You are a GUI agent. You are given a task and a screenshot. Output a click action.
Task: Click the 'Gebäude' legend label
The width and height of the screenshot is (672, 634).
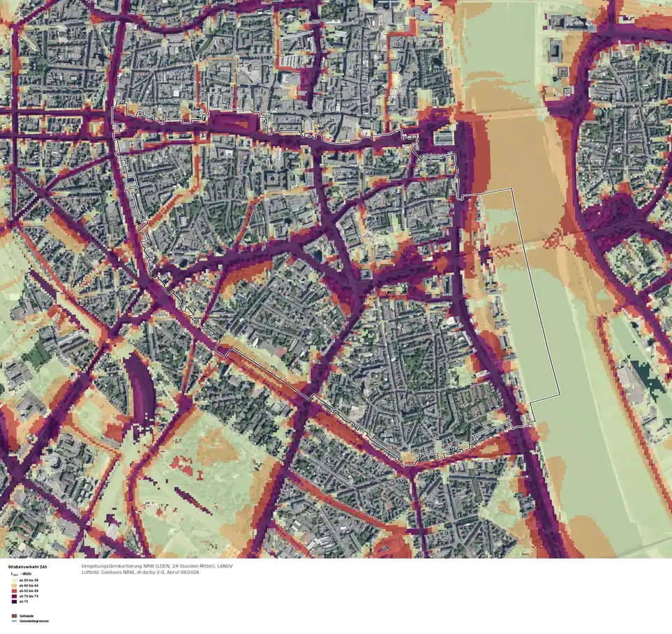click(27, 616)
